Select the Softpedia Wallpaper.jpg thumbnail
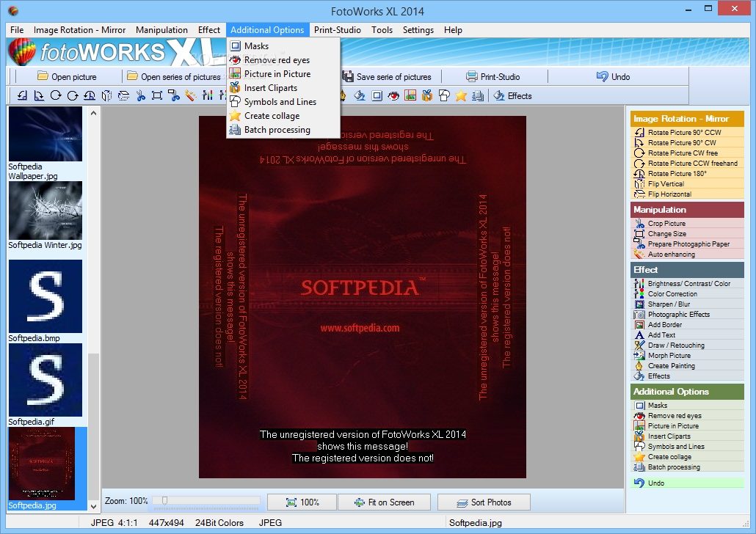This screenshot has height=534, width=756. (x=46, y=134)
